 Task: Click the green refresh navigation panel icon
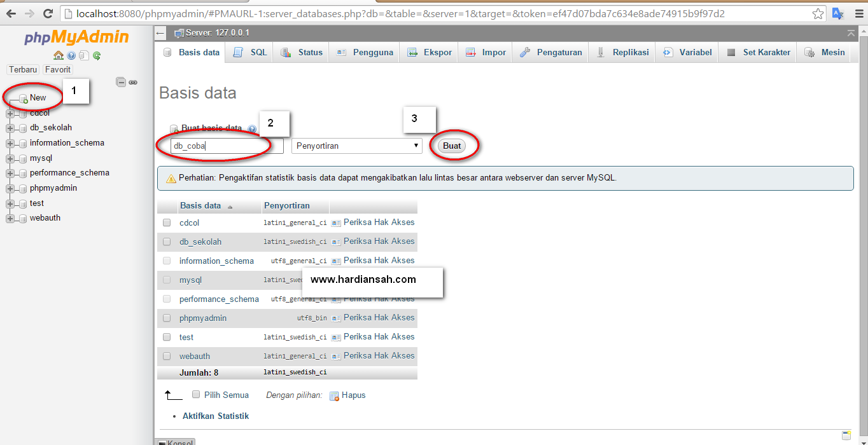pyautogui.click(x=95, y=55)
